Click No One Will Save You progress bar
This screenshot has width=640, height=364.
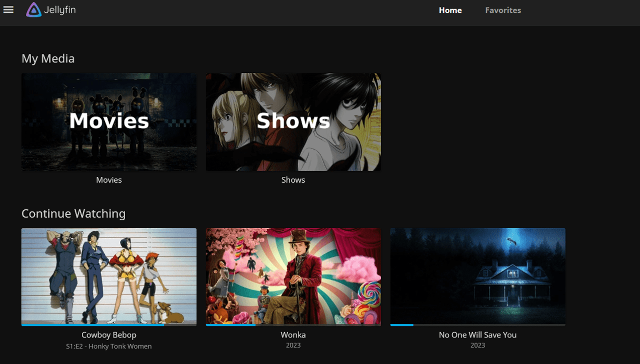point(477,325)
